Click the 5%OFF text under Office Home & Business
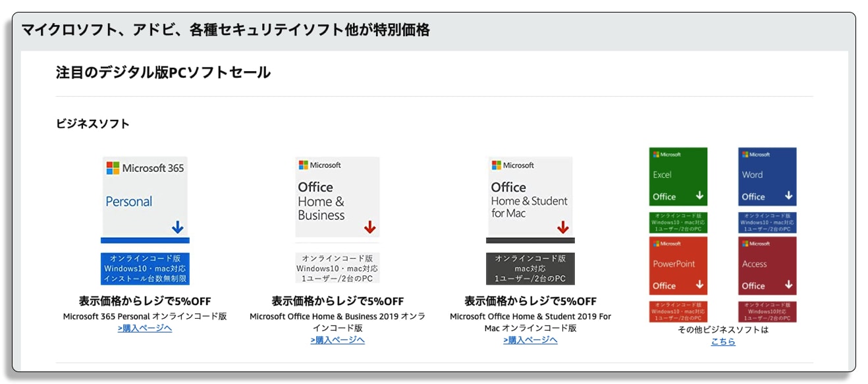 (337, 301)
